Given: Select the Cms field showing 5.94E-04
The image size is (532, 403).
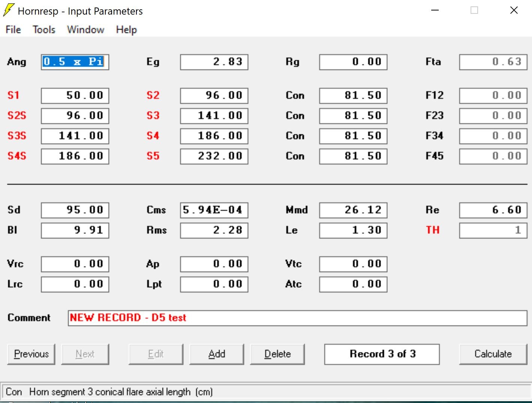Looking at the screenshot, I should pos(214,210).
